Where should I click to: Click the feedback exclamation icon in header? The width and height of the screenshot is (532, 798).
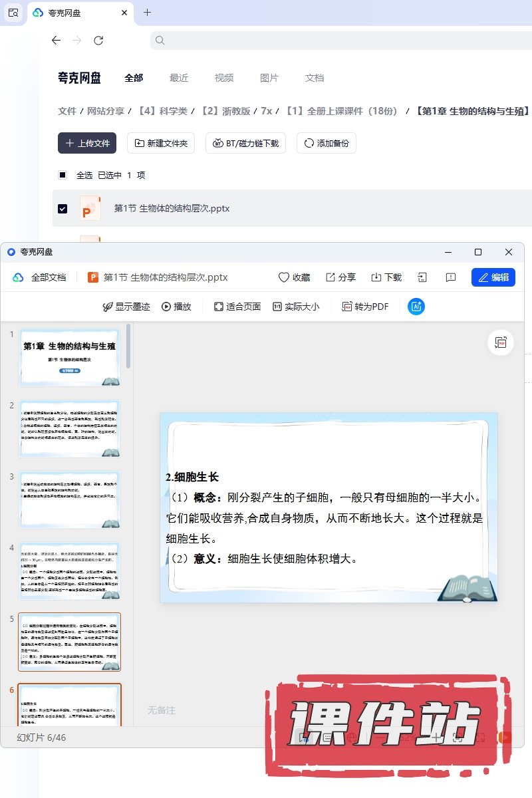(x=451, y=277)
